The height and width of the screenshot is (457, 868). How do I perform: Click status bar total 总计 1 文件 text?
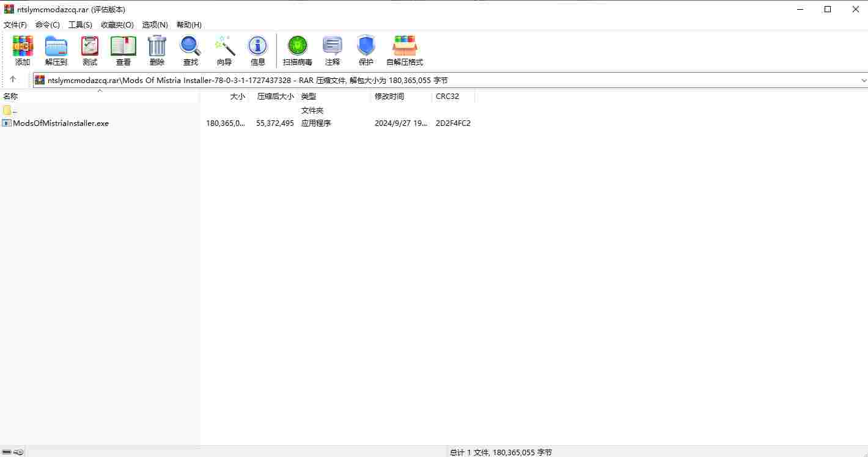(501, 452)
